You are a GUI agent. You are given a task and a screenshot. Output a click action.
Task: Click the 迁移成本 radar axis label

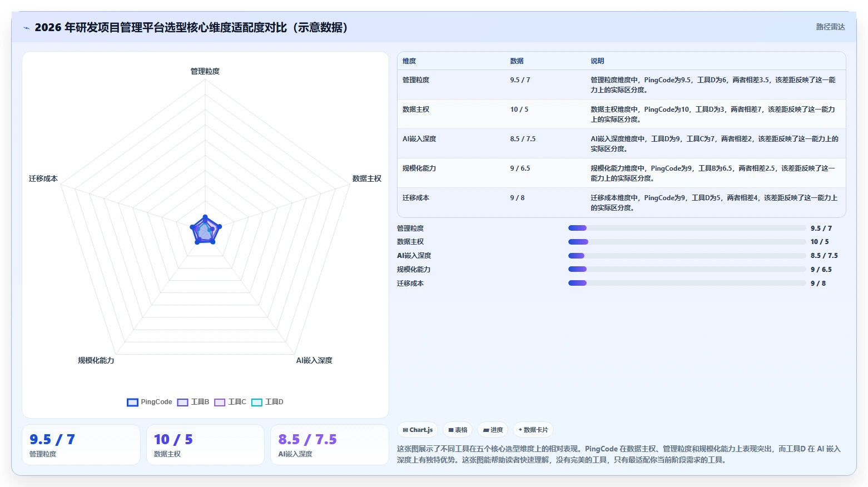[x=43, y=178]
